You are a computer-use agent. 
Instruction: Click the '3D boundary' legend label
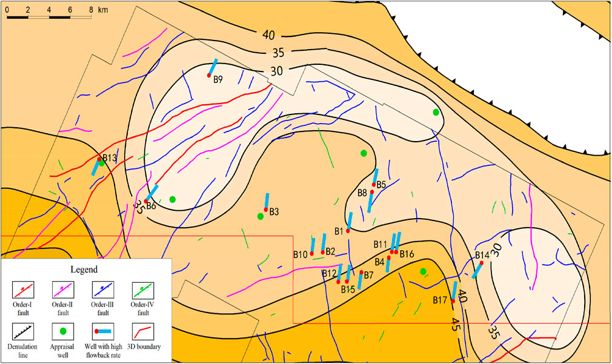[x=144, y=346]
